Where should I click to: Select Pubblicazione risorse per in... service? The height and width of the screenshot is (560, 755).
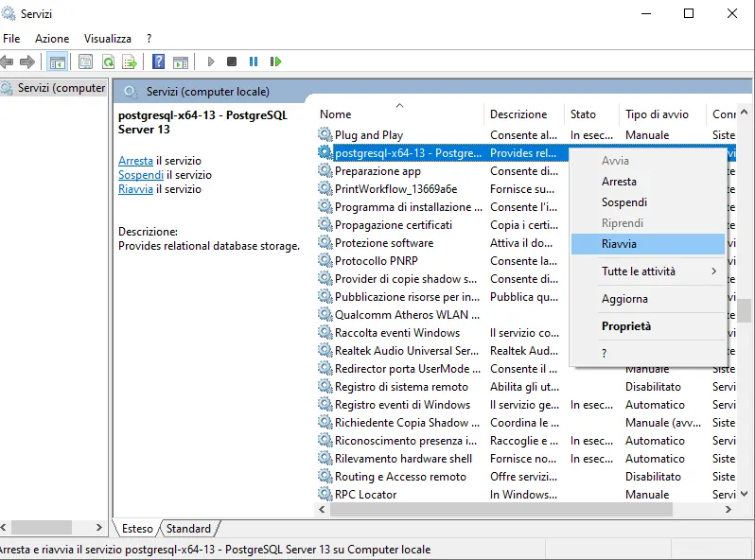pyautogui.click(x=407, y=297)
